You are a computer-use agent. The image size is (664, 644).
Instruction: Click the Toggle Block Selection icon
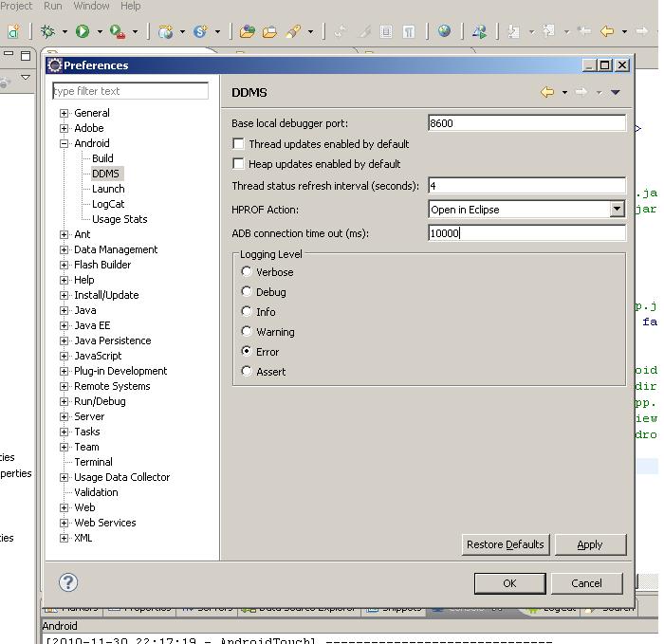coord(386,31)
